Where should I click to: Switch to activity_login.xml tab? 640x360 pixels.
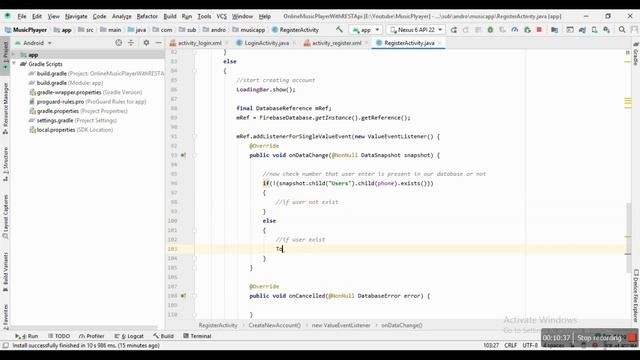200,43
